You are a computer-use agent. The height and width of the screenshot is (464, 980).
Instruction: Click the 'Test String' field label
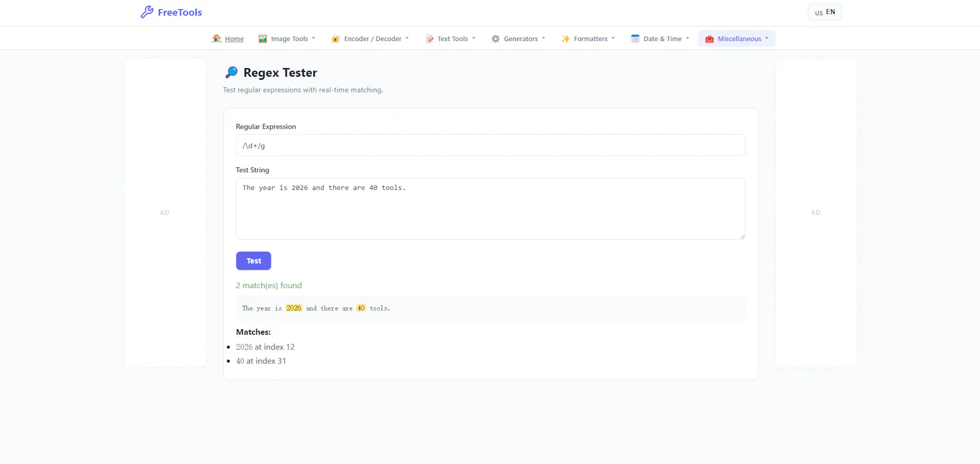coord(252,170)
